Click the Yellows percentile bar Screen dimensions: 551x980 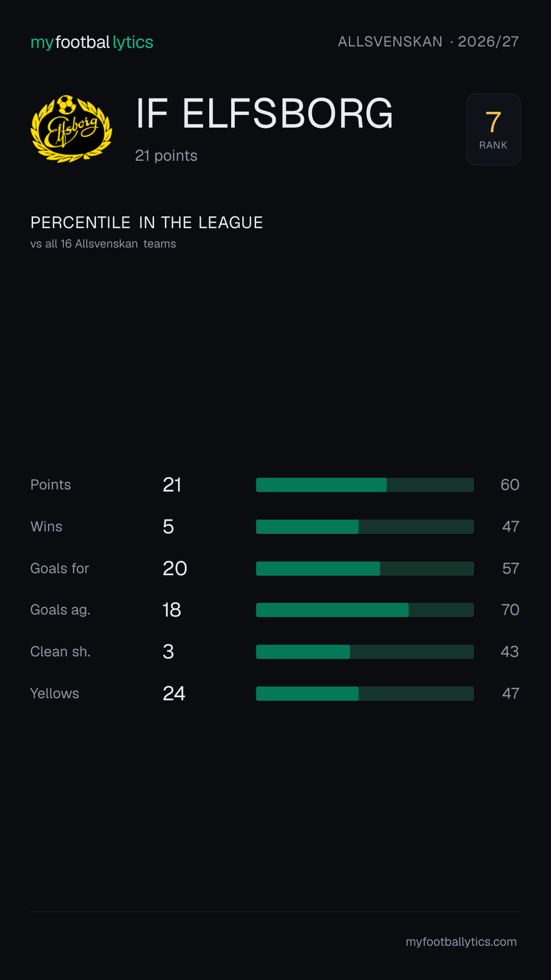(365, 694)
